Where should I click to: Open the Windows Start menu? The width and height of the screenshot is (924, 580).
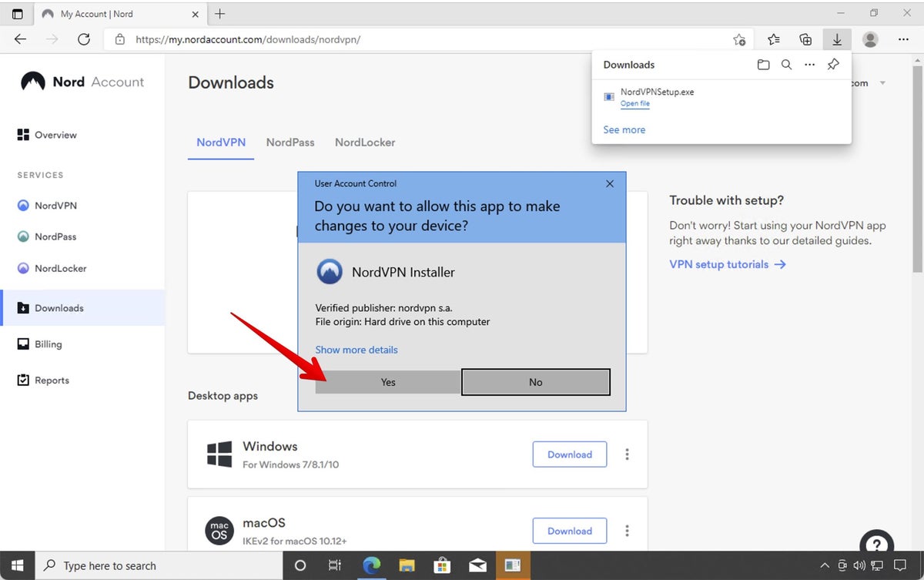[x=17, y=565]
